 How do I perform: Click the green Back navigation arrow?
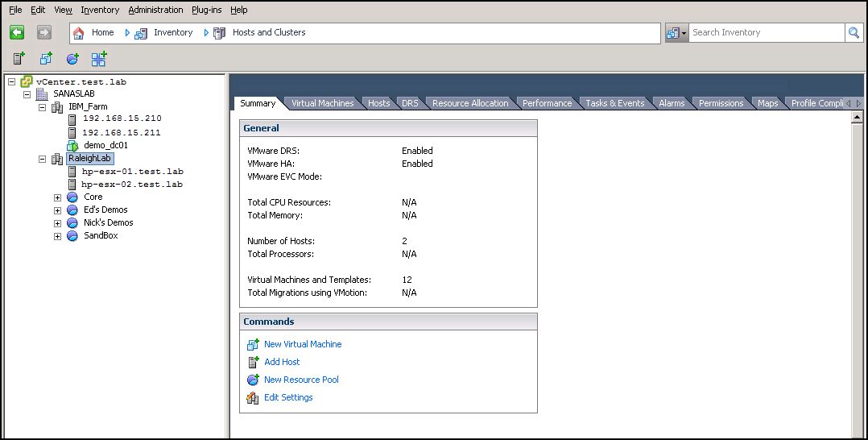click(x=17, y=32)
